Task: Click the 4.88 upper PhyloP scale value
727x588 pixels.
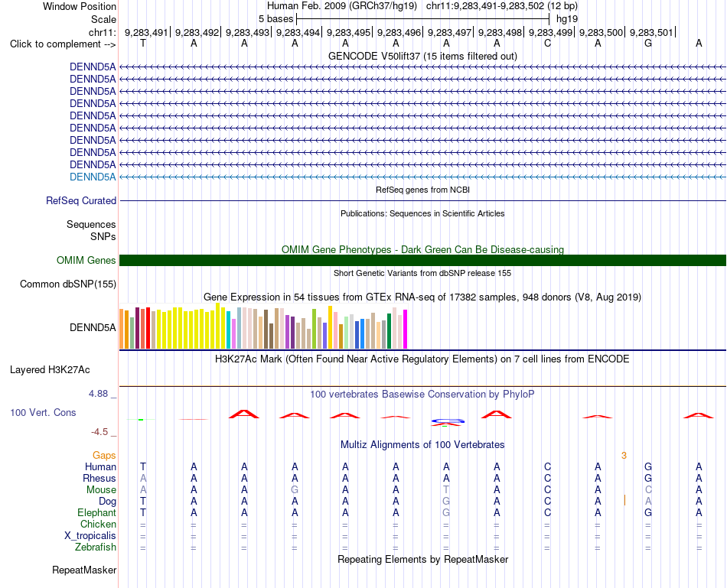Action: [98, 394]
